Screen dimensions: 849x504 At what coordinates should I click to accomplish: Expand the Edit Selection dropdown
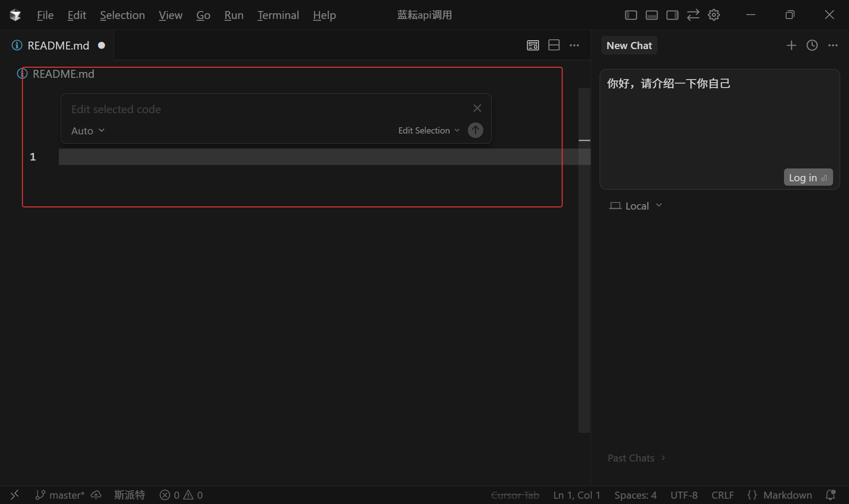pos(428,130)
